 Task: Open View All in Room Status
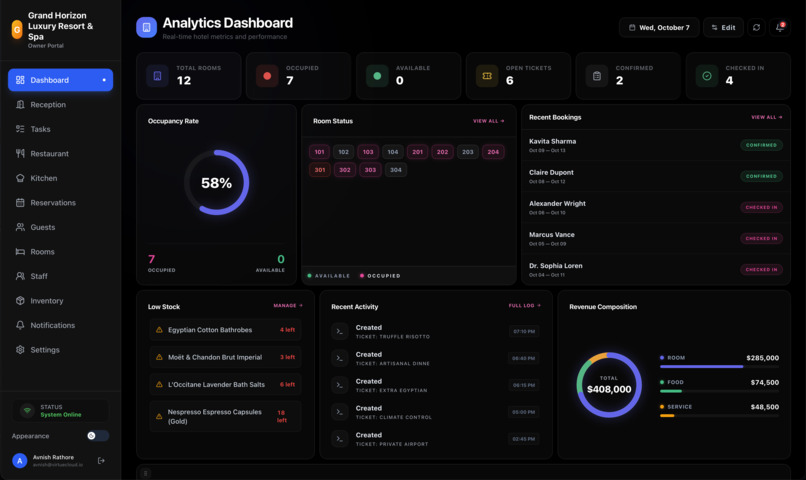pos(488,121)
